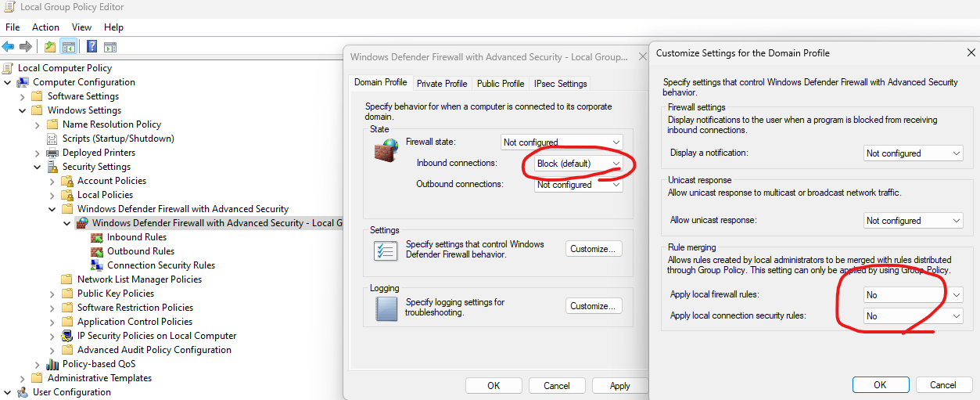Click the Network List Manager Policies folder icon
The width and height of the screenshot is (980, 400).
[67, 279]
